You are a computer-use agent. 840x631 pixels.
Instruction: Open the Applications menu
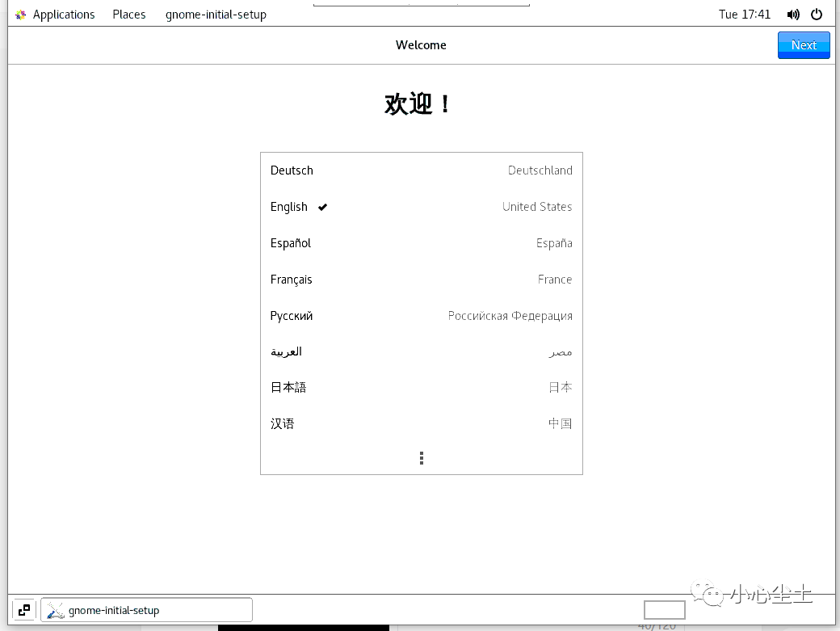(64, 15)
